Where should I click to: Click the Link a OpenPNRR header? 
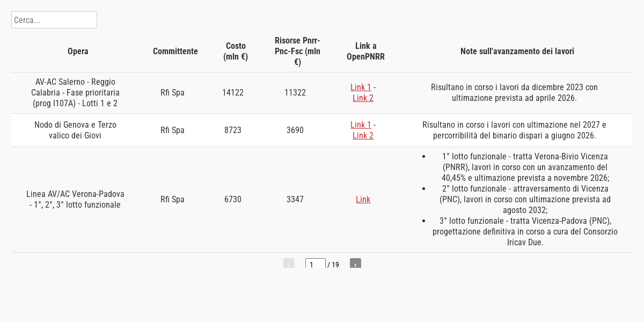click(365, 52)
